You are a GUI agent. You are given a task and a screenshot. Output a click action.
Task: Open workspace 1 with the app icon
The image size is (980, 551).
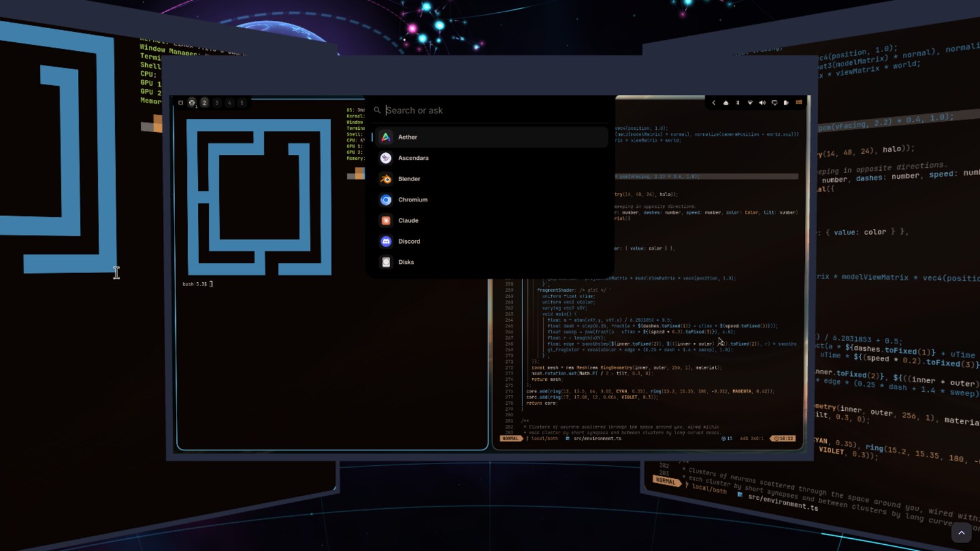192,103
